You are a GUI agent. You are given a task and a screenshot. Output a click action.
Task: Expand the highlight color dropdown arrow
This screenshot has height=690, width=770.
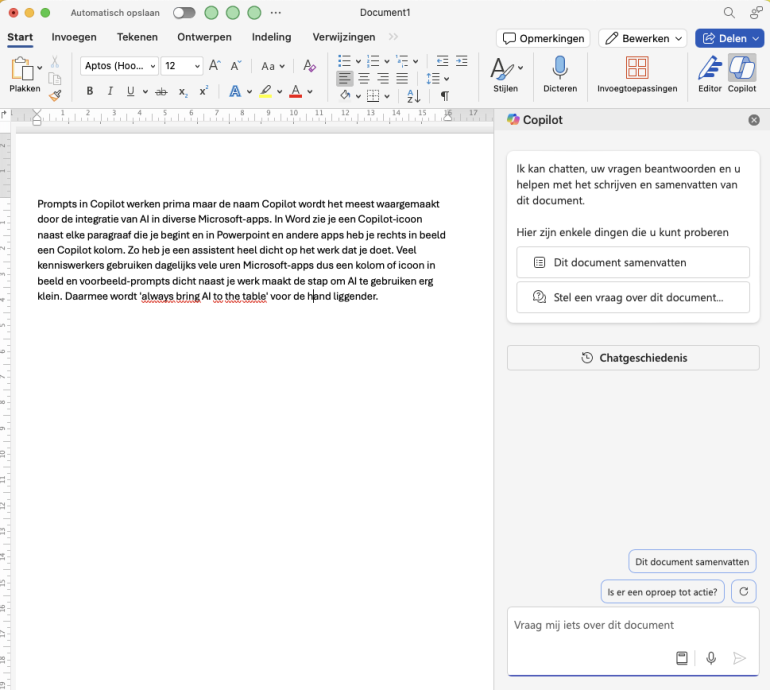[279, 92]
